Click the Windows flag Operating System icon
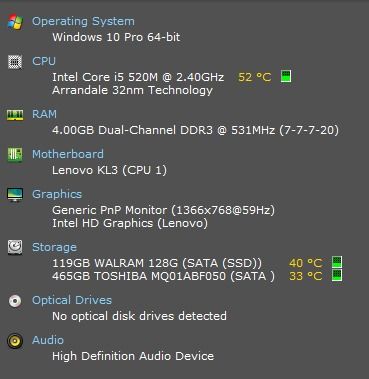The image size is (369, 379). click(15, 22)
